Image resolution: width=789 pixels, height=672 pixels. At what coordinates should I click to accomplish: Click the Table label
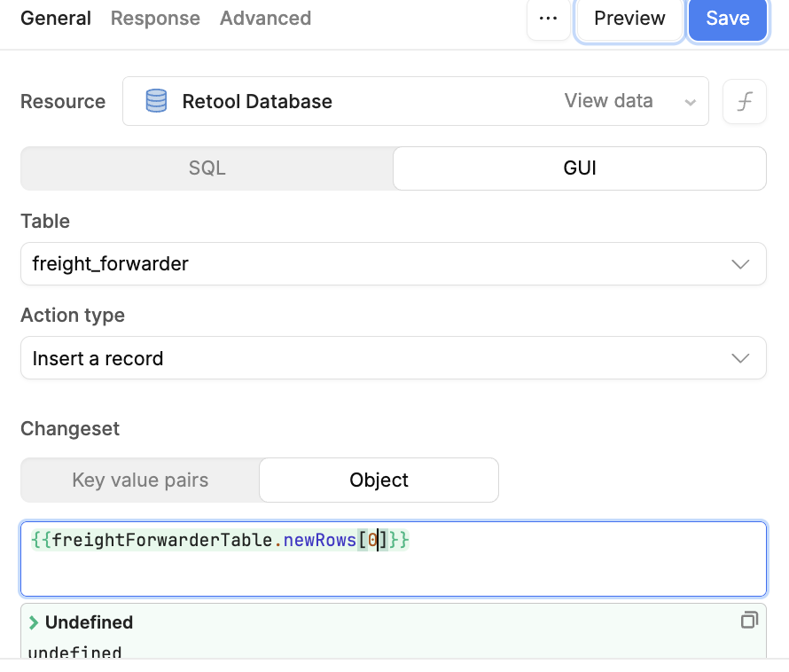(x=45, y=222)
